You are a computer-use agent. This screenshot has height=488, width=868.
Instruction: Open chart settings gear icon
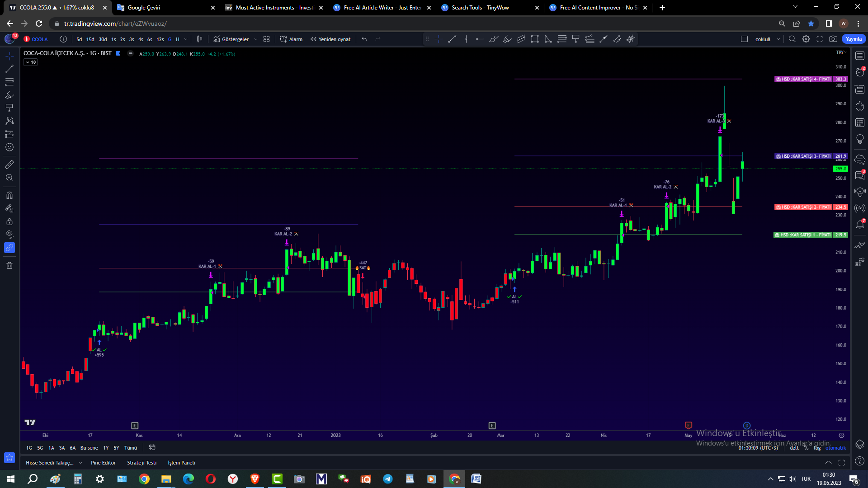point(806,39)
